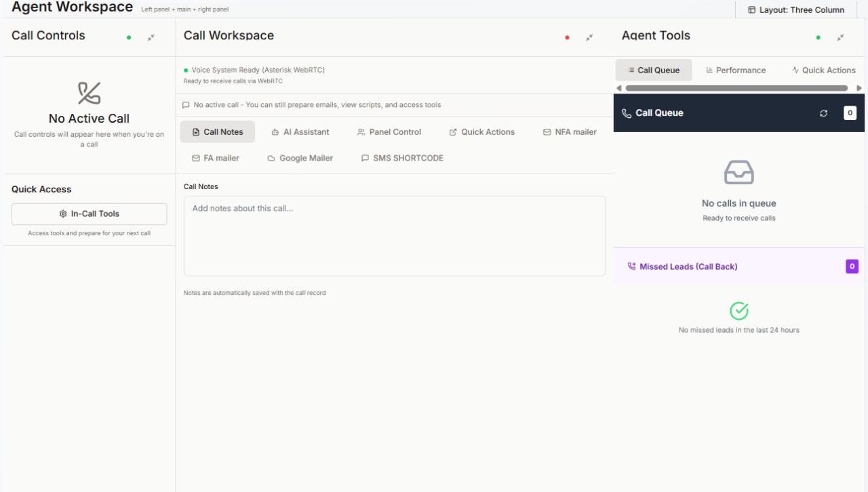Click the Agent Workspace title
868x492 pixels.
click(72, 7)
